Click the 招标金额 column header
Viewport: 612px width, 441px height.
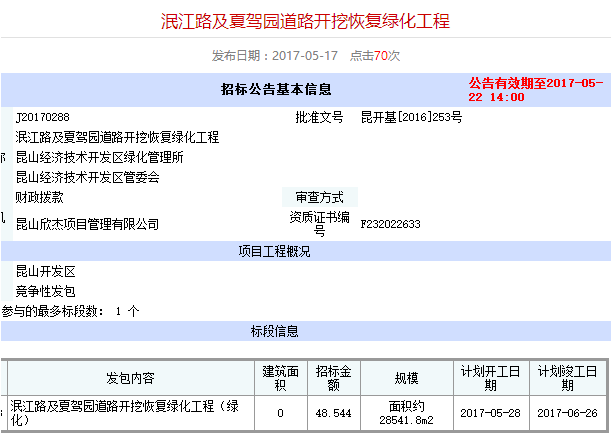pos(334,378)
